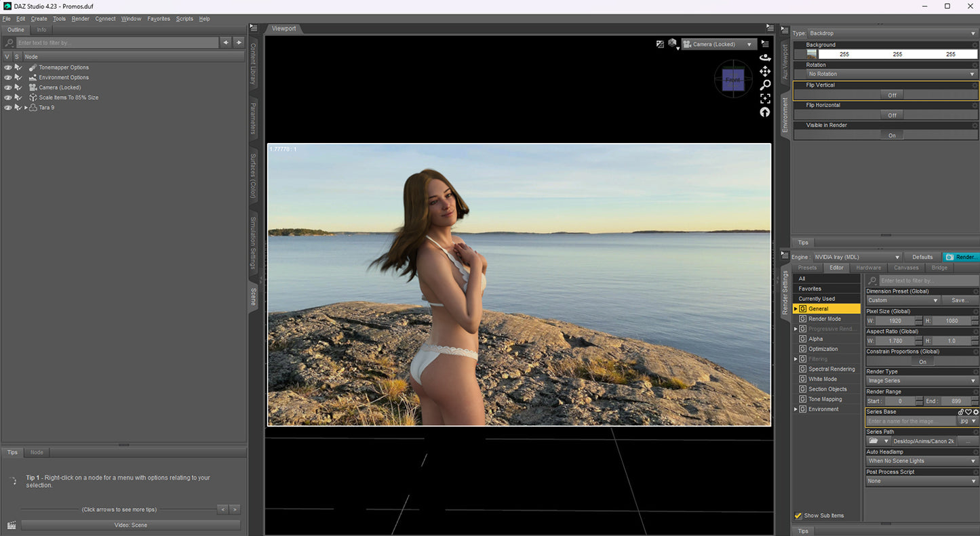
Task: Click the viewport zoom magnifier icon
Action: (x=765, y=85)
